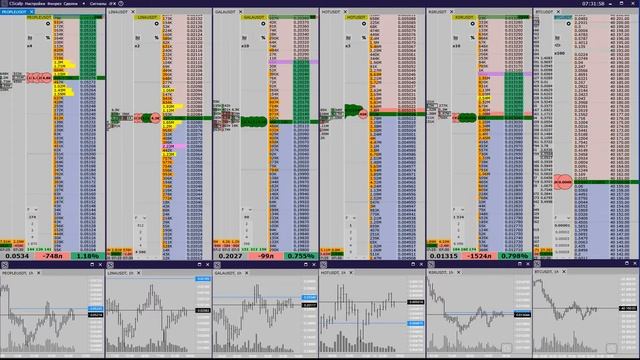Click the -1524п value under KSMUSDT
The width and height of the screenshot is (640, 360).
pyautogui.click(x=479, y=256)
